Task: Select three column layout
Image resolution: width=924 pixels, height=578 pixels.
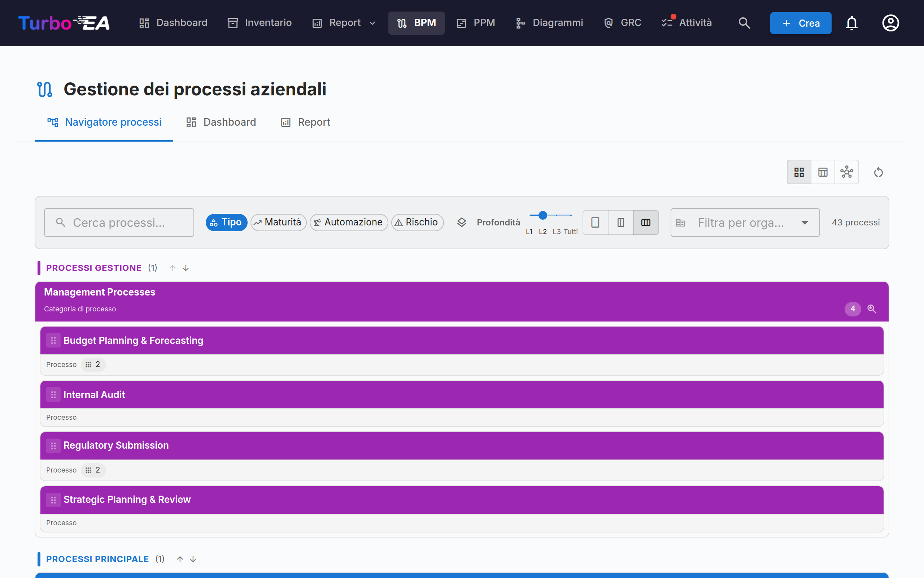Action: coord(646,223)
